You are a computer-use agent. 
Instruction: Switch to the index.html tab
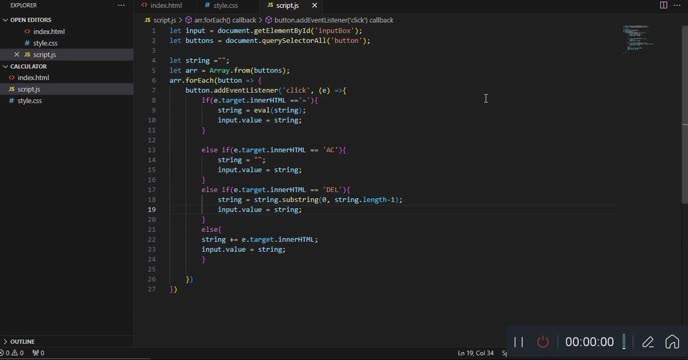click(162, 5)
